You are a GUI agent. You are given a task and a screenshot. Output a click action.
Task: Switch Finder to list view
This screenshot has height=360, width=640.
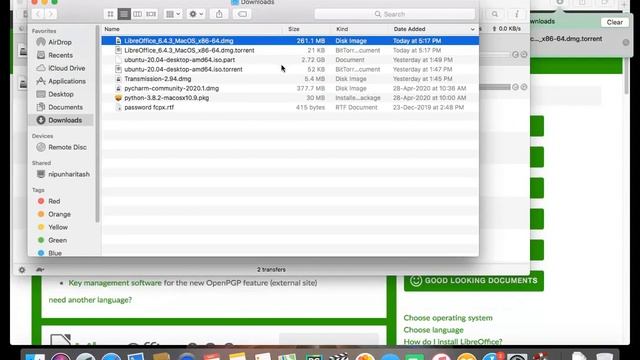(x=124, y=14)
